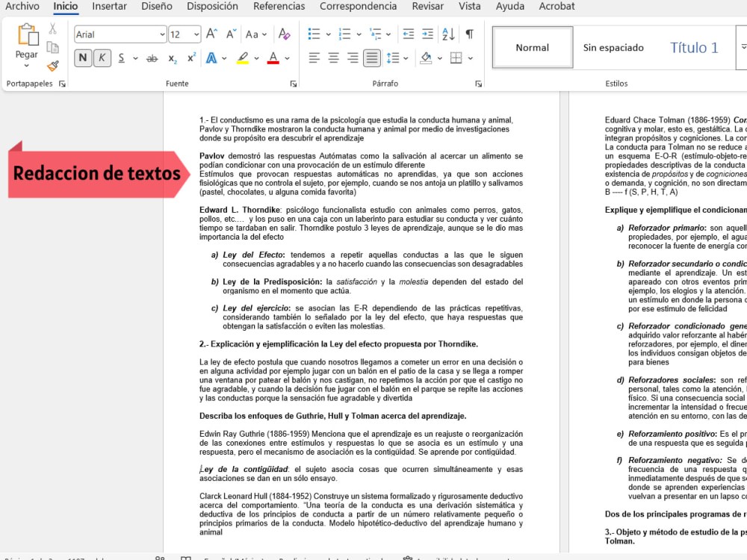Screen dimensions: 747x560
Task: Open the Ayuda tab
Action: [x=509, y=6]
